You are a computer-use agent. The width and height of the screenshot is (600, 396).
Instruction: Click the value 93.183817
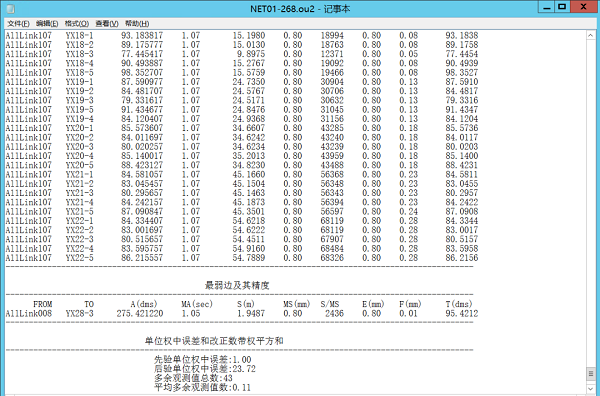142,36
